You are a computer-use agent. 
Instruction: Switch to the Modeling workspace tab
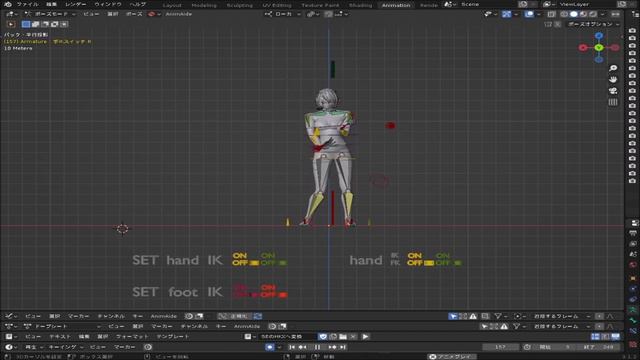point(204,5)
